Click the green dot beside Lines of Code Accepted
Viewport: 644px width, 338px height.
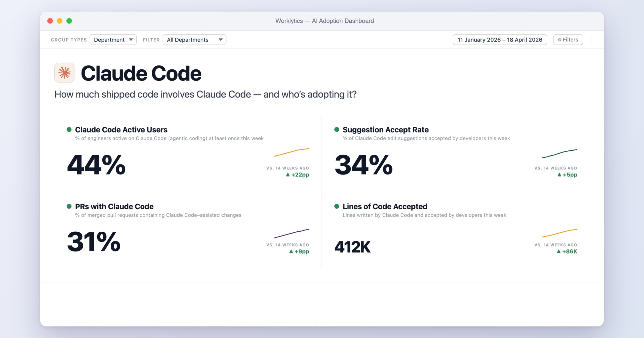point(337,206)
